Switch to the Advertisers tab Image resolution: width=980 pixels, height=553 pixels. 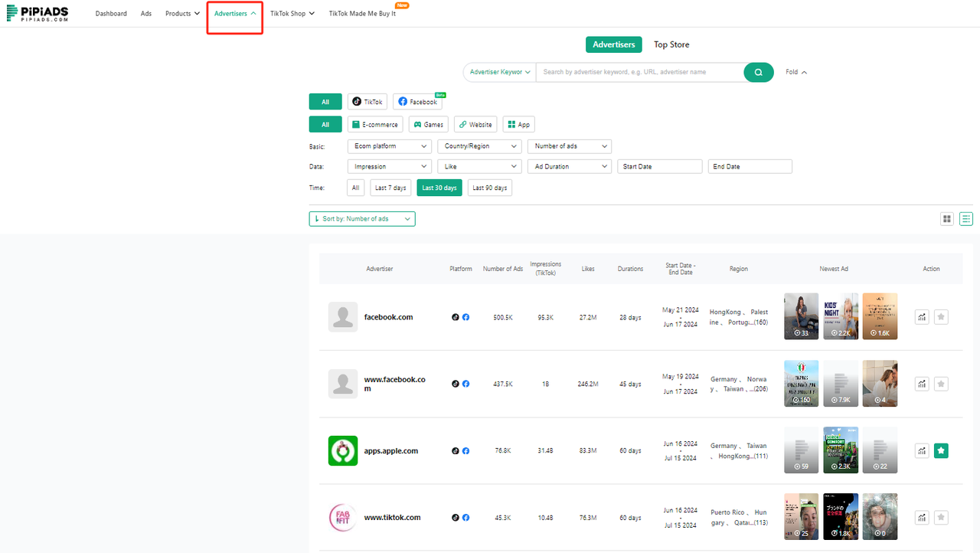pos(614,44)
